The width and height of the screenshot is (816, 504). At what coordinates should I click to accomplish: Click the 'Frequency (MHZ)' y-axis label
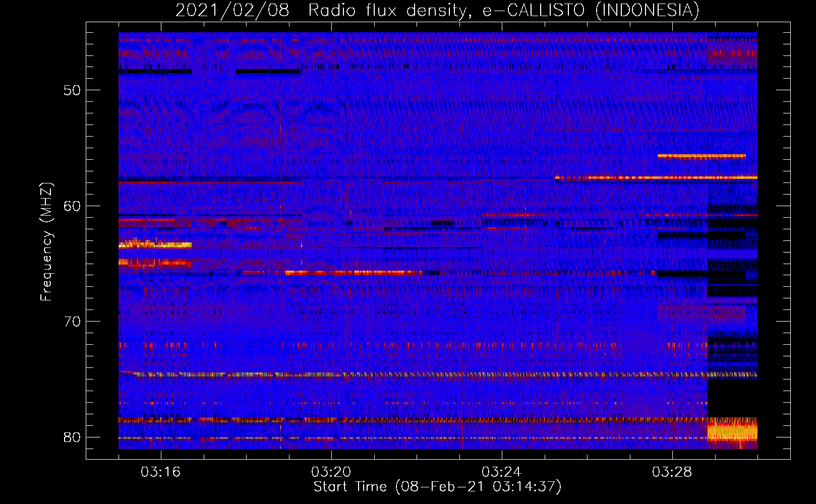[46, 242]
